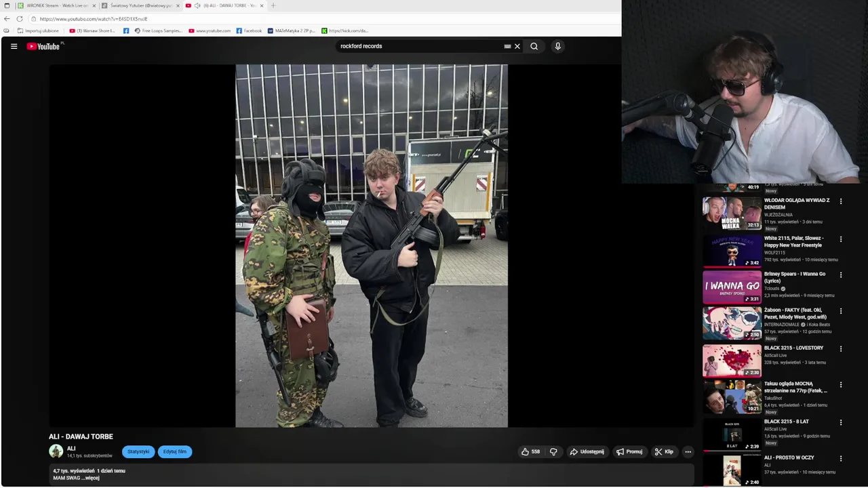The image size is (868, 488).
Task: Open the first Facebook icon bookmark
Action: coord(126,30)
